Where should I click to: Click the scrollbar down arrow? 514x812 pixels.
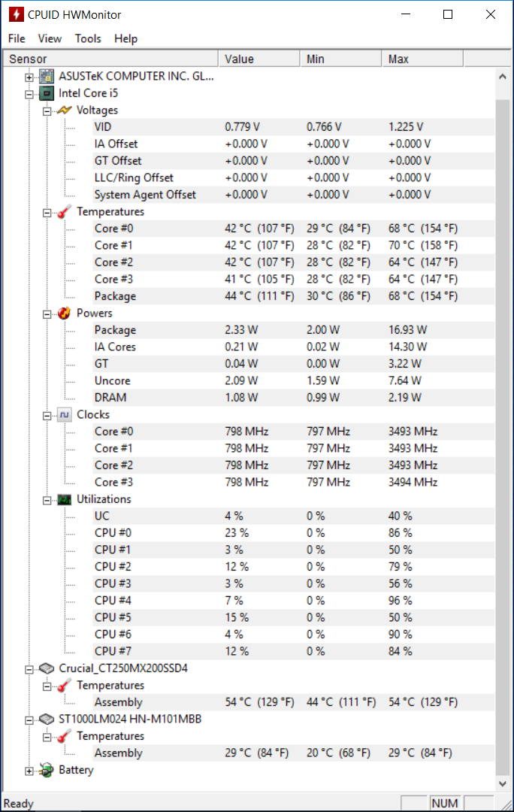coord(503,783)
